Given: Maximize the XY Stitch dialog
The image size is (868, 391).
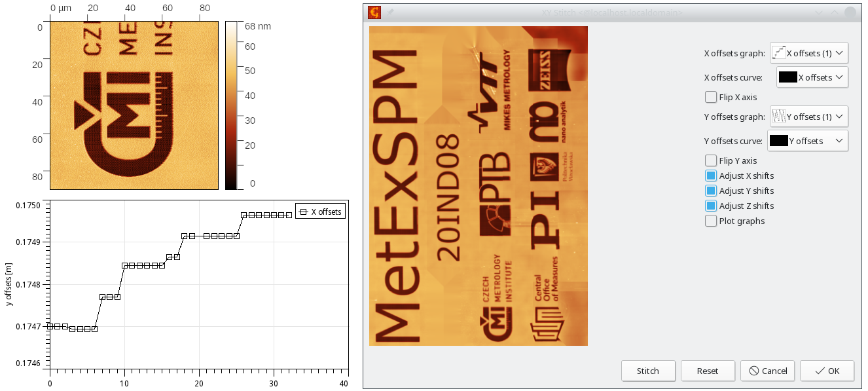Looking at the screenshot, I should tap(835, 12).
